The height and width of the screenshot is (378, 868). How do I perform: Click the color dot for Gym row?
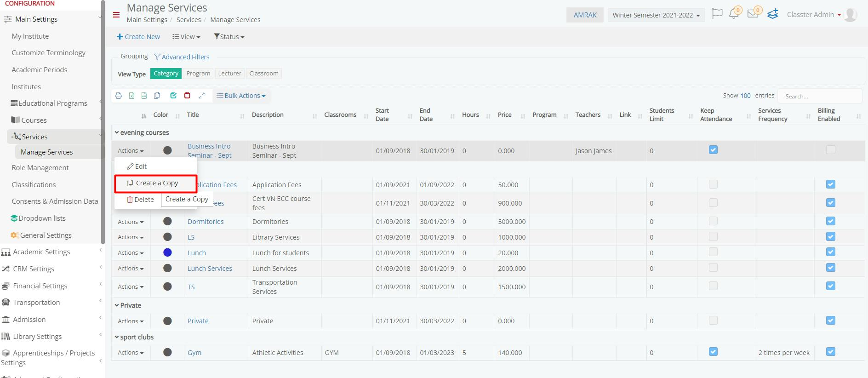point(167,352)
